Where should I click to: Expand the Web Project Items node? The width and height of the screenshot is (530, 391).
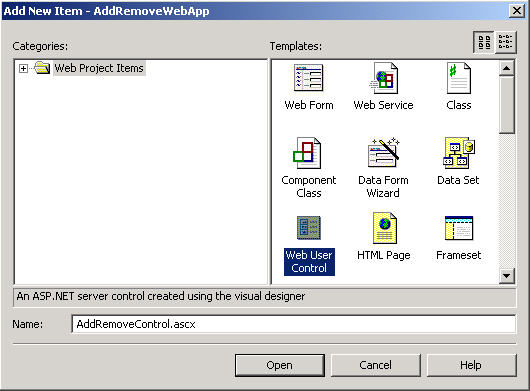coord(23,69)
